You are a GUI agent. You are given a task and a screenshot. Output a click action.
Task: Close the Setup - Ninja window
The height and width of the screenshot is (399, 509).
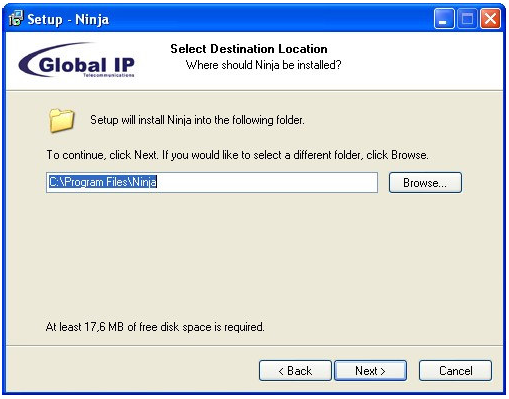point(490,19)
